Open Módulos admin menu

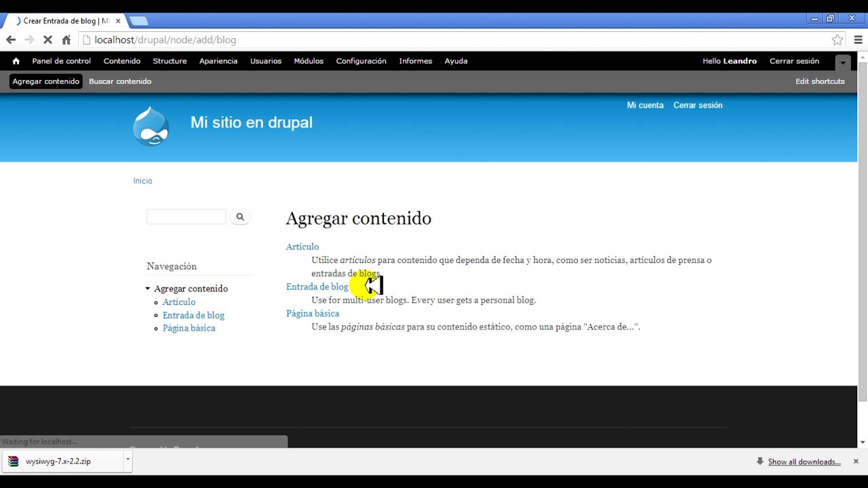tap(309, 61)
